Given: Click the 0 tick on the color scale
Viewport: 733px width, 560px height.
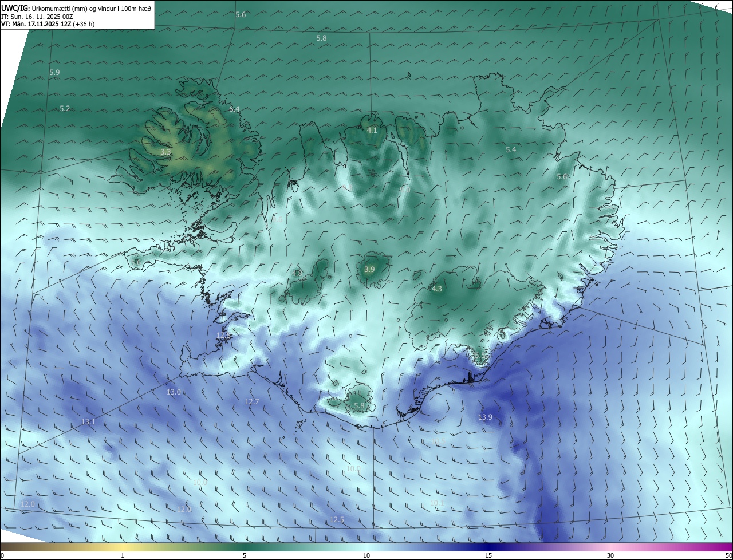Looking at the screenshot, I should click(x=2, y=555).
